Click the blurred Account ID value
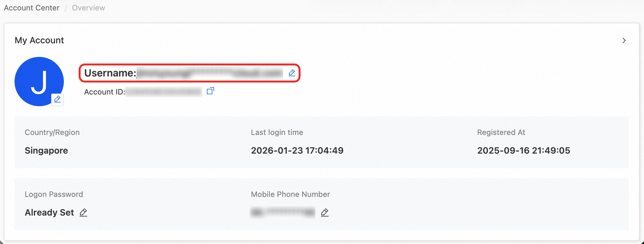 (163, 92)
